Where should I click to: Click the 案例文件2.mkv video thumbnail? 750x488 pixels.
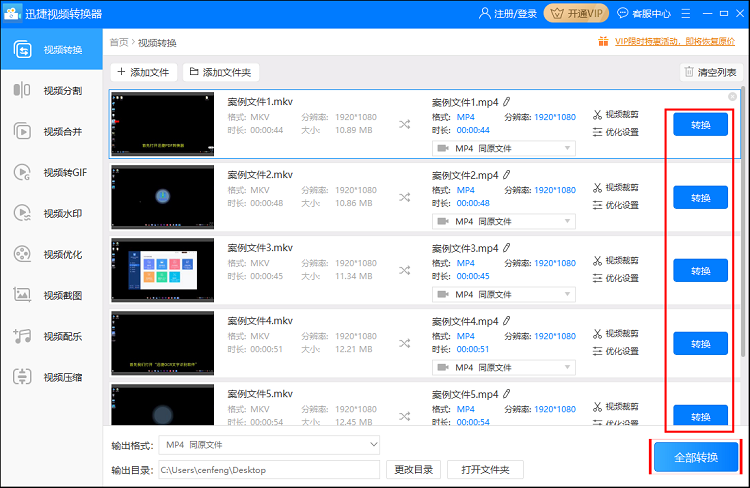tap(162, 196)
